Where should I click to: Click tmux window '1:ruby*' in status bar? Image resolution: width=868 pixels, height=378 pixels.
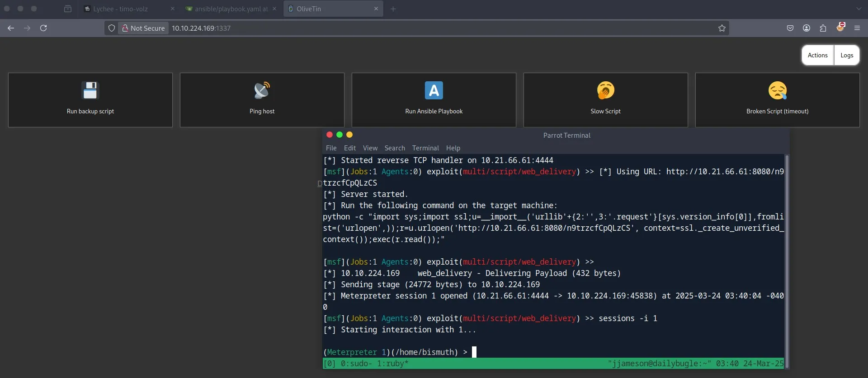tap(393, 364)
